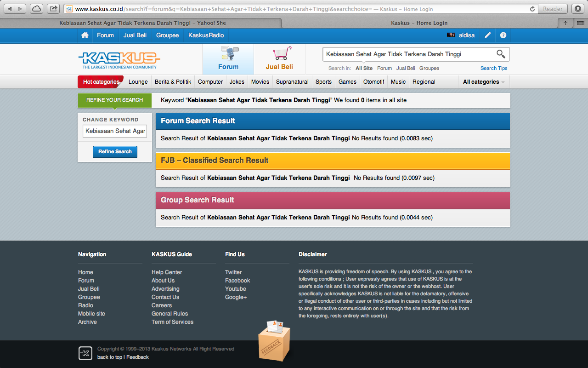The image size is (588, 368).
Task: Click the Share icon in Safari toolbar
Action: [53, 9]
